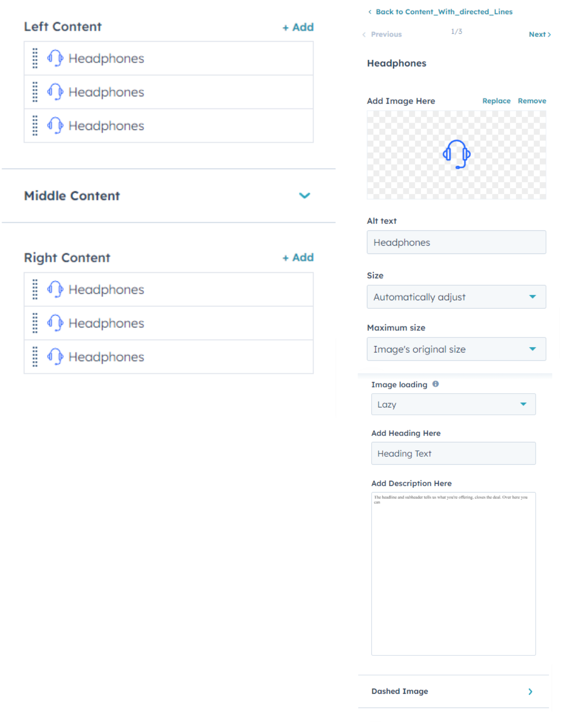This screenshot has height=728, width=566.
Task: Click the drag handle on the second Right Content item
Action: pos(35,323)
